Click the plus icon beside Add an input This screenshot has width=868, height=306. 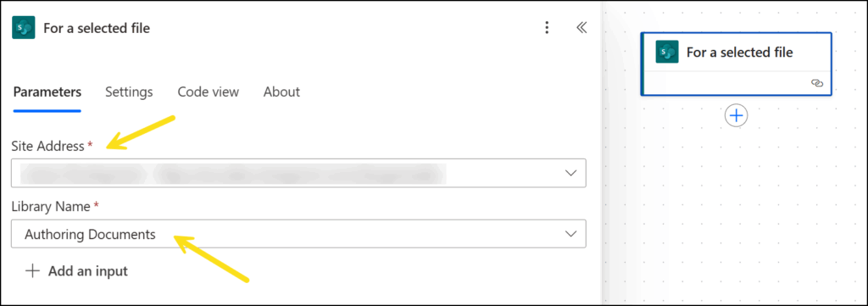pyautogui.click(x=33, y=271)
